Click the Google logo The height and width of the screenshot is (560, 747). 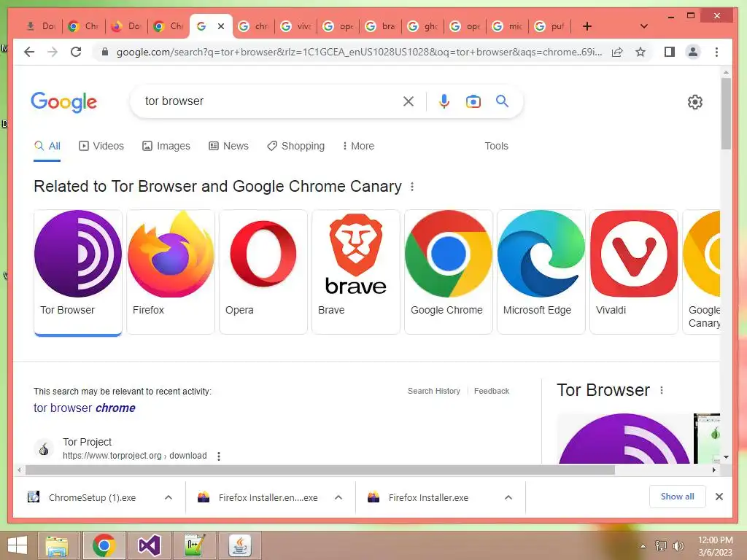tap(64, 102)
